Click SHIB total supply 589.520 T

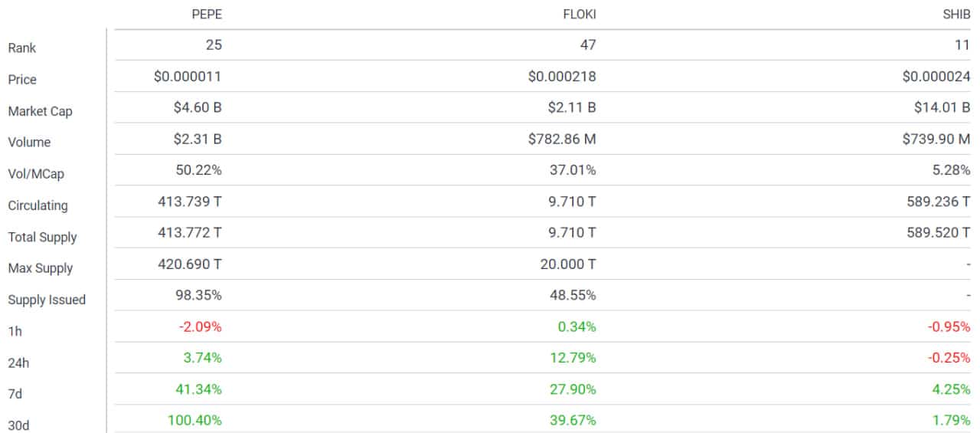click(x=939, y=233)
